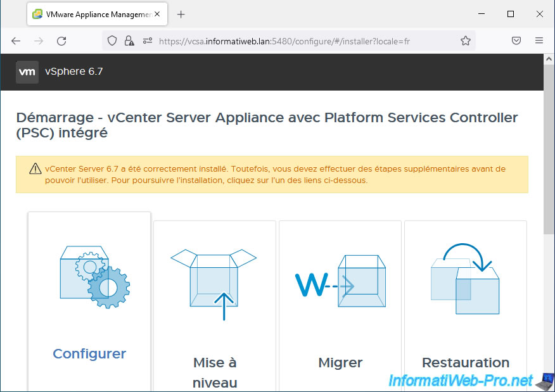The width and height of the screenshot is (555, 392).
Task: Open a new browser tab
Action: [x=181, y=14]
